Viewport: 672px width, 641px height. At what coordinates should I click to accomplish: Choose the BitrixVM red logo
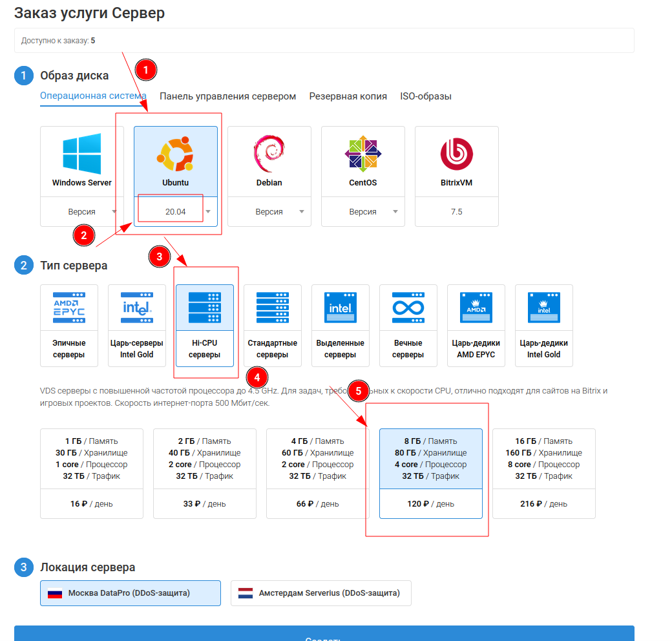[456, 154]
